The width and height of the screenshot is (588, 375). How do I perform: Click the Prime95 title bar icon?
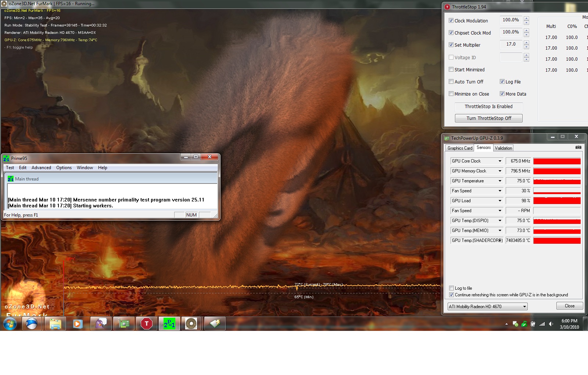6,158
